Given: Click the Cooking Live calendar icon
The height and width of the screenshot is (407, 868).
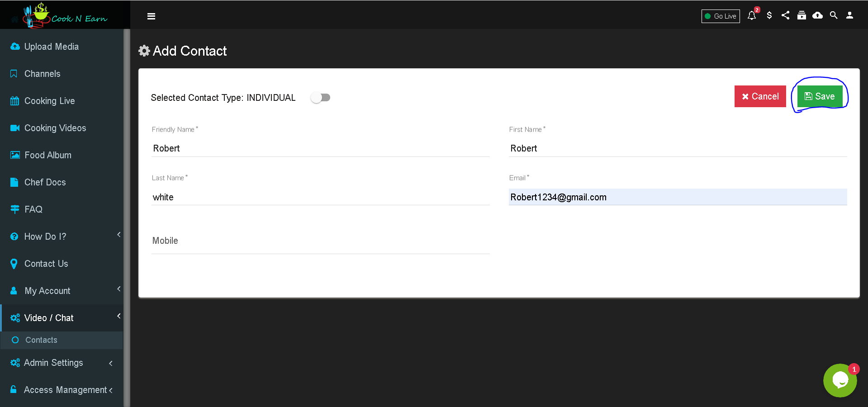Looking at the screenshot, I should [14, 101].
